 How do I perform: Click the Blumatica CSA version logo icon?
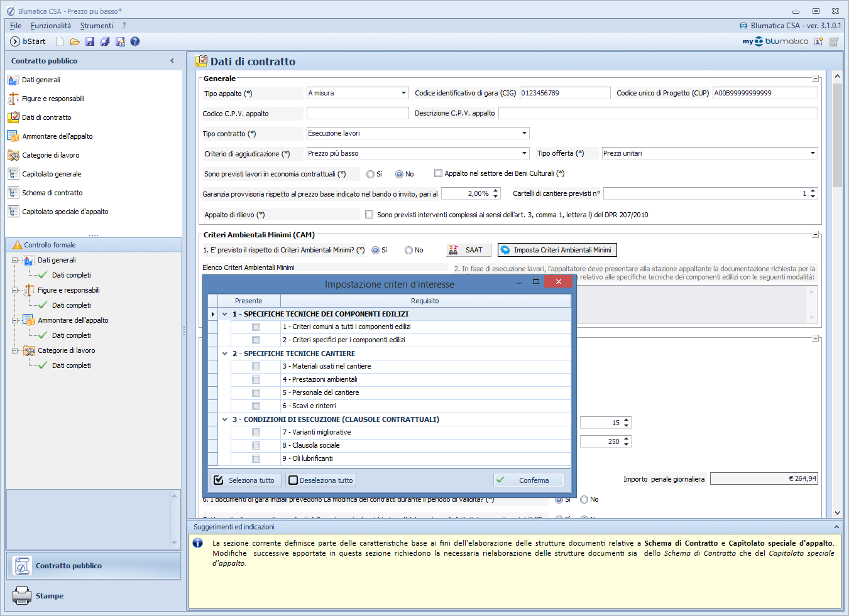click(x=744, y=26)
